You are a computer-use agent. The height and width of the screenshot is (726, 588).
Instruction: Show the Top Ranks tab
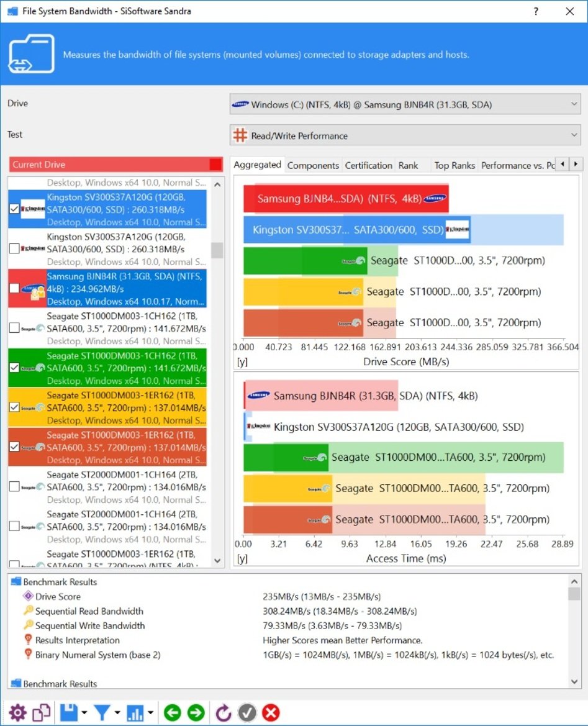click(x=455, y=165)
